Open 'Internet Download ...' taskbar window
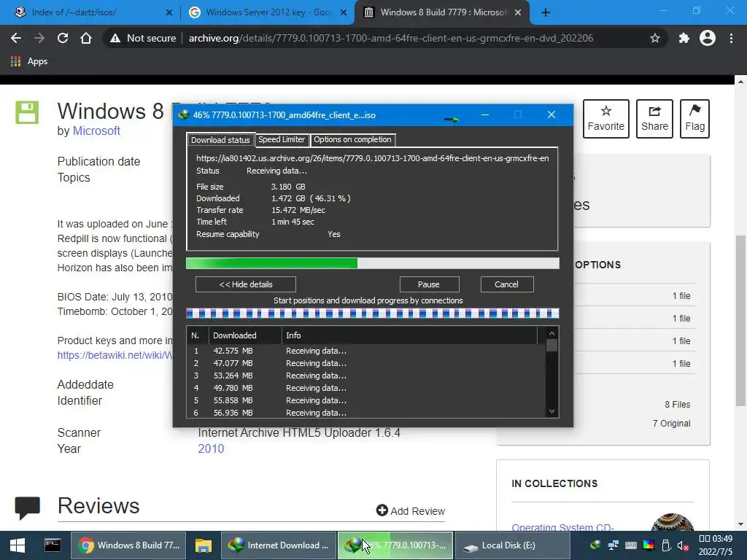This screenshot has width=747, height=560. click(x=278, y=545)
